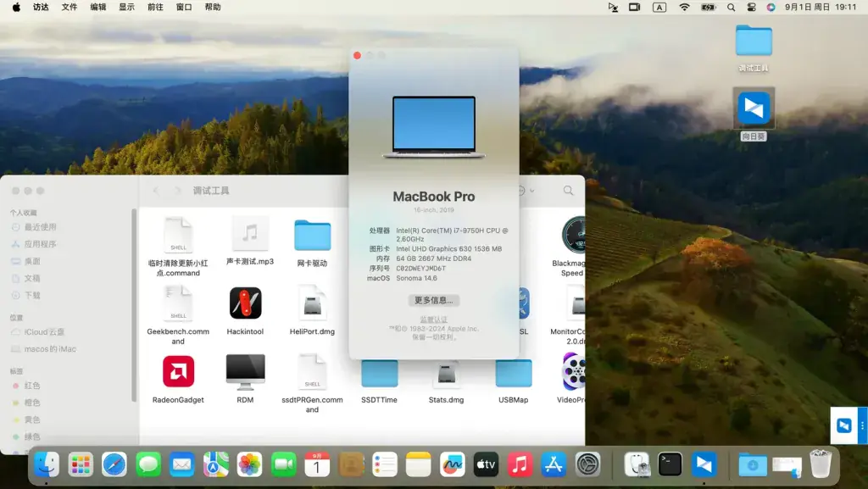Viewport: 868px width, 489px height.
Task: Open the Trash in the Dock
Action: tap(821, 464)
